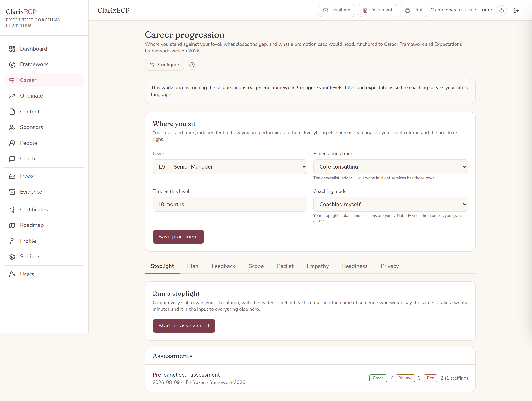Open Dashboard from the sidebar
This screenshot has width=532, height=401.
point(44,49)
